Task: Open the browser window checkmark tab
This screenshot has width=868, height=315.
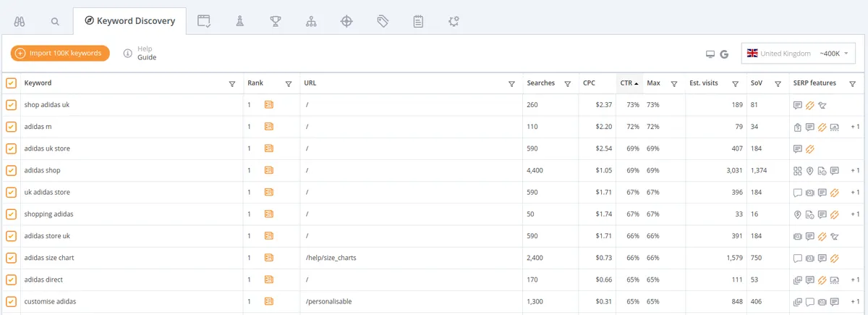Action: [x=204, y=21]
